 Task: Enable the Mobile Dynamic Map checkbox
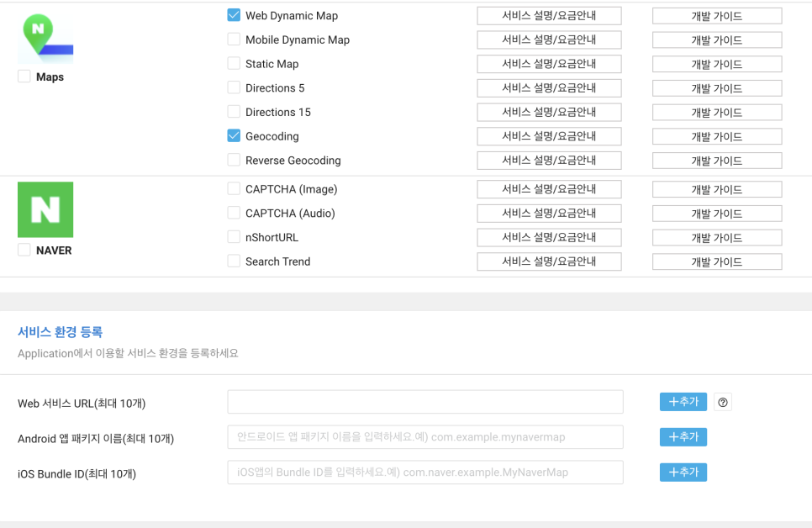[x=234, y=40]
